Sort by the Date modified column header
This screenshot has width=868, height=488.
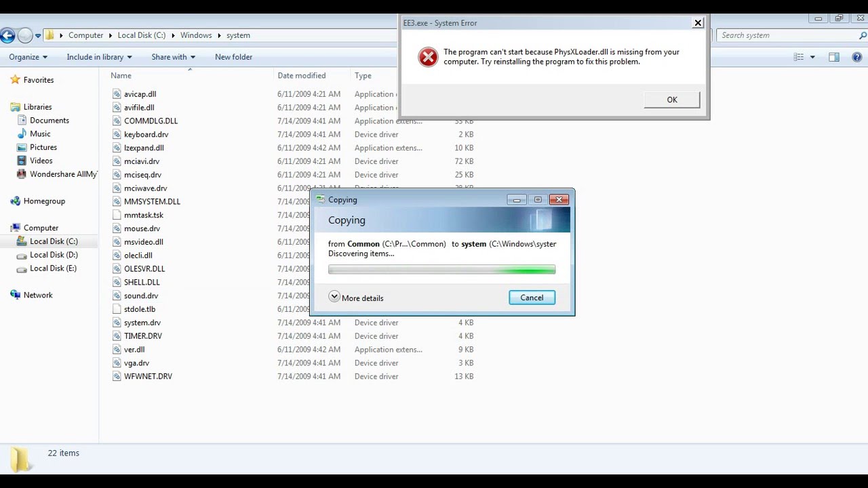[x=301, y=75]
